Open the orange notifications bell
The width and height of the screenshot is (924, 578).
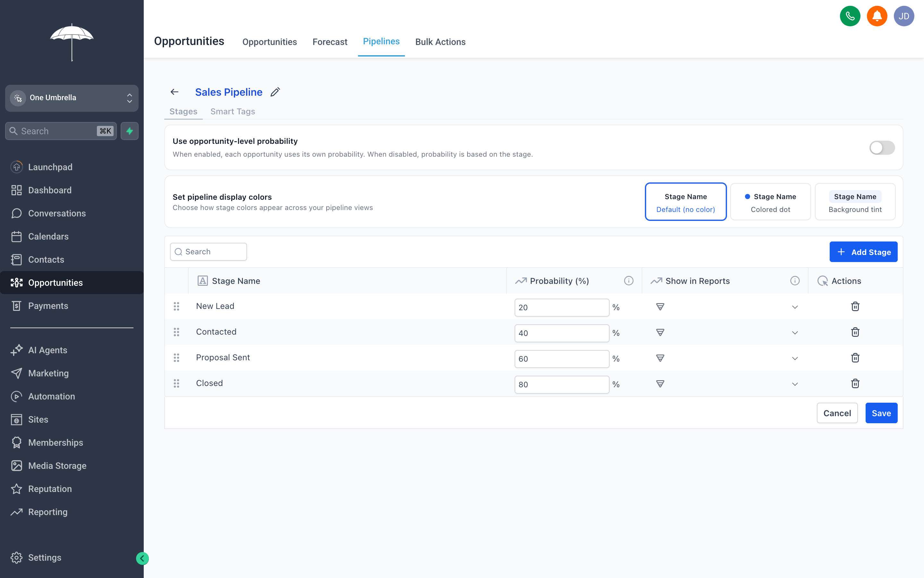point(877,16)
